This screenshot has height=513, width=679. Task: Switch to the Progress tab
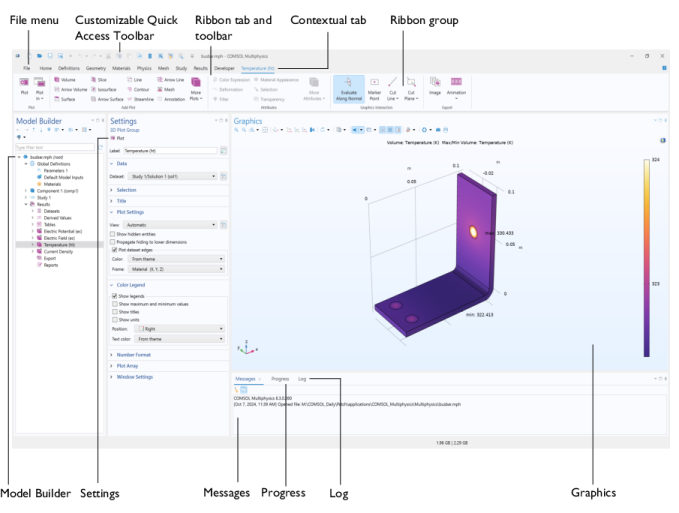coord(280,379)
